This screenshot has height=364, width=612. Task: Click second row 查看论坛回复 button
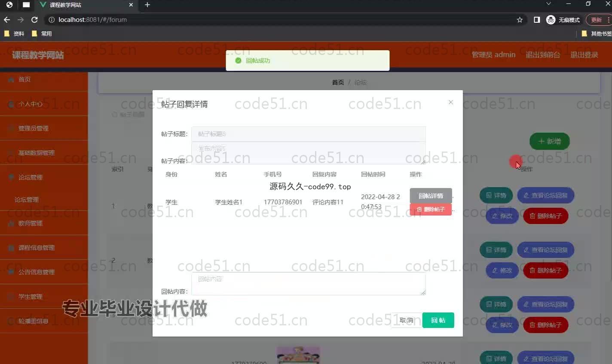pyautogui.click(x=546, y=250)
